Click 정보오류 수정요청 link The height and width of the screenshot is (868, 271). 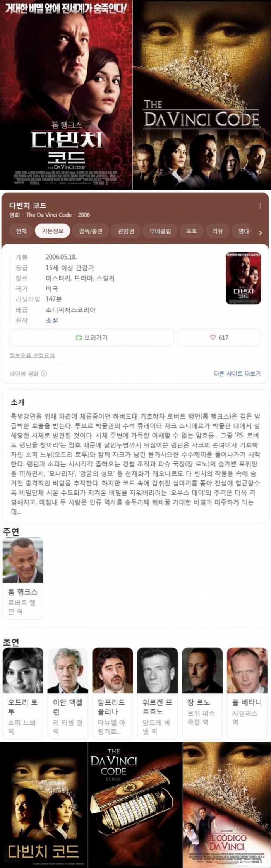[x=32, y=355]
